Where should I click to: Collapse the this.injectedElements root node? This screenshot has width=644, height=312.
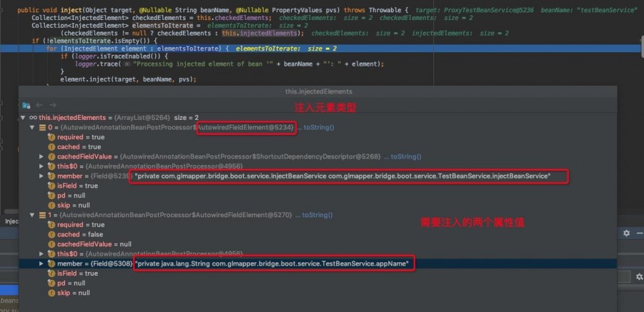[23, 117]
